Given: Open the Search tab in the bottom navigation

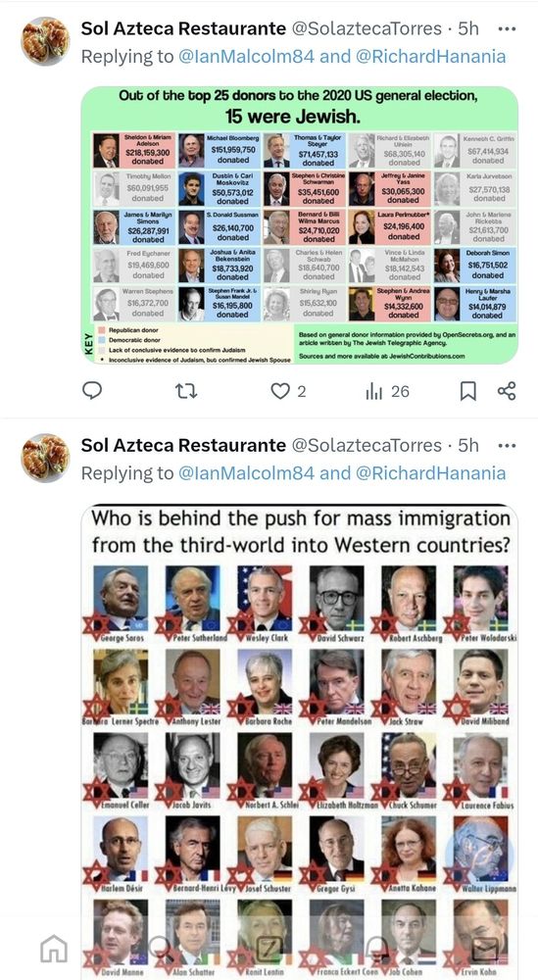Looking at the screenshot, I should pyautogui.click(x=162, y=949).
